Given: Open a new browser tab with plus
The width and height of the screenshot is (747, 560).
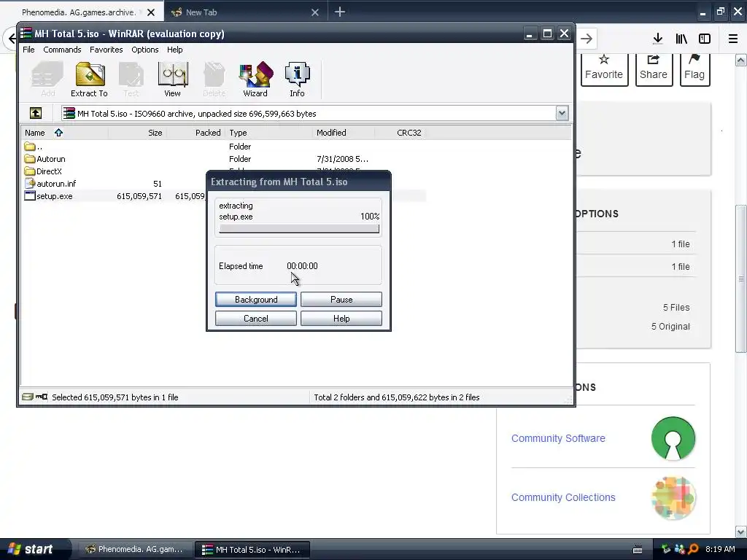Looking at the screenshot, I should (x=339, y=12).
